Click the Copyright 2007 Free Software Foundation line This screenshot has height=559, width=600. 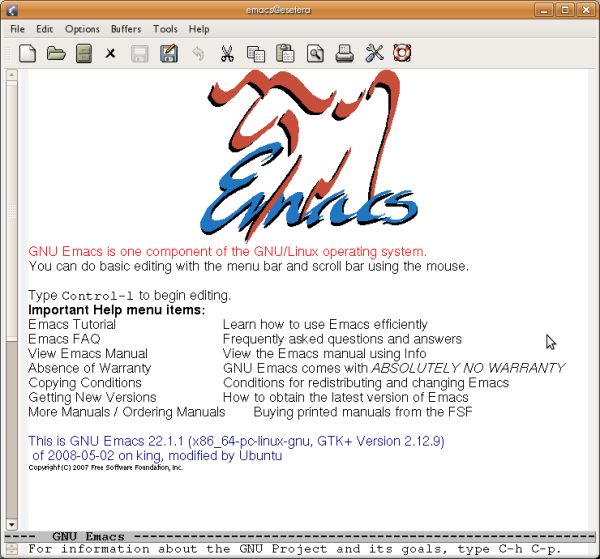[x=106, y=468]
